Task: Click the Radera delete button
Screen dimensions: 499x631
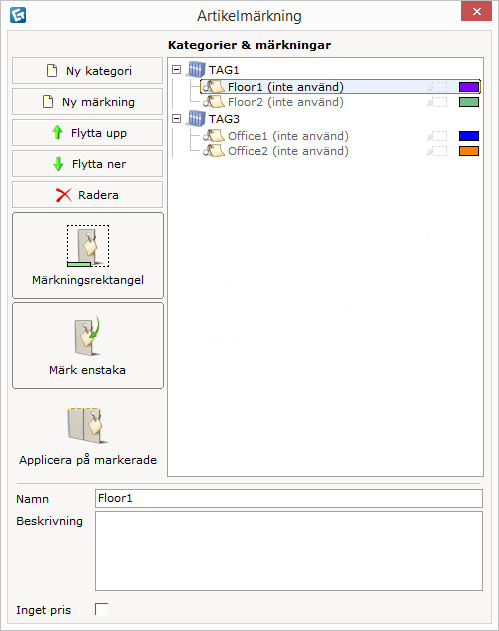Action: [87, 195]
